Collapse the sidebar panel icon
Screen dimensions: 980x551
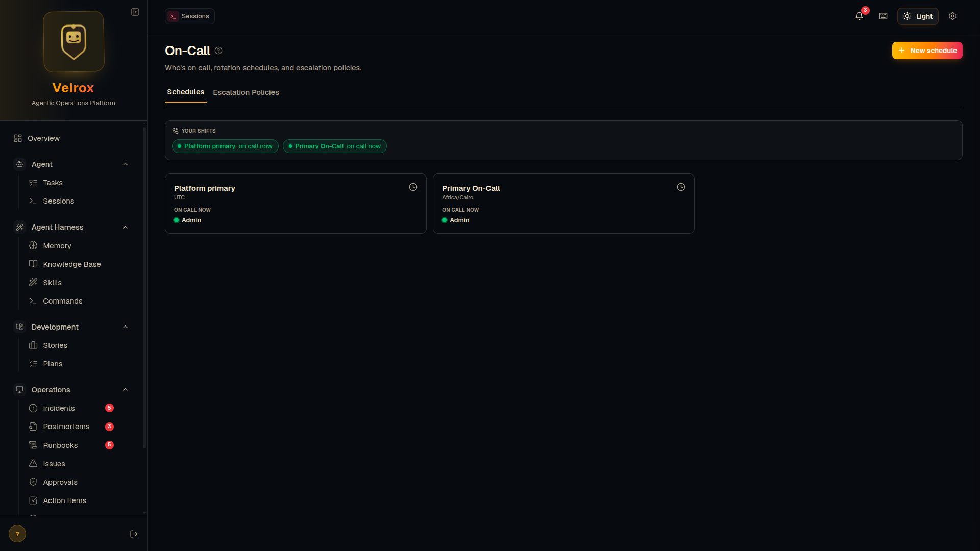click(x=135, y=12)
